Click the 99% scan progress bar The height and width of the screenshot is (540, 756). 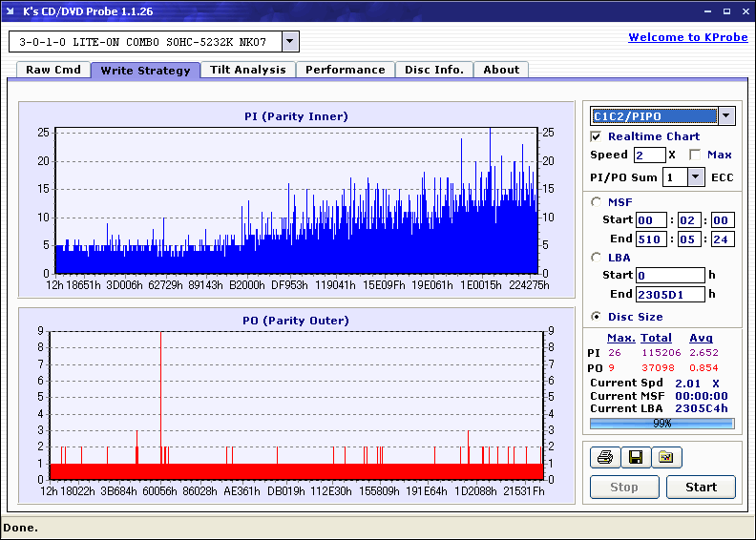(x=661, y=423)
